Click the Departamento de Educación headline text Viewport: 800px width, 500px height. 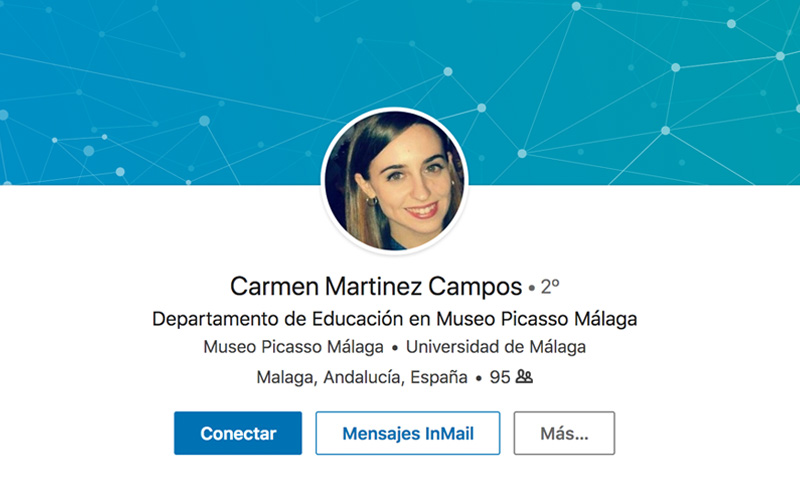point(394,319)
